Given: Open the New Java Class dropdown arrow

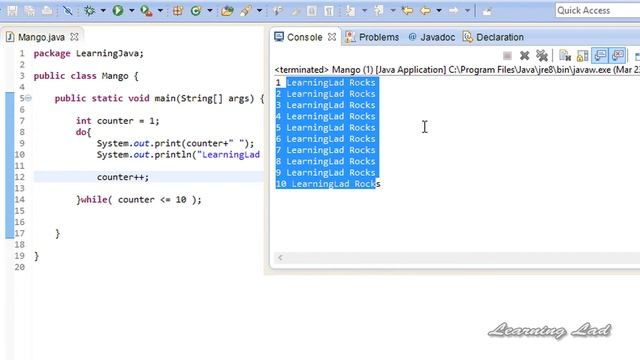Looking at the screenshot, I should [x=210, y=11].
